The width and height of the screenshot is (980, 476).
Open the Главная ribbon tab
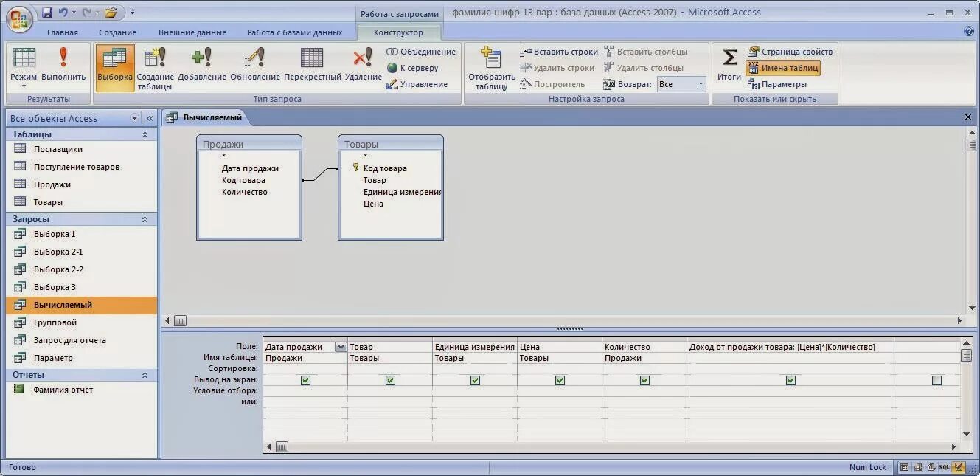pos(63,32)
